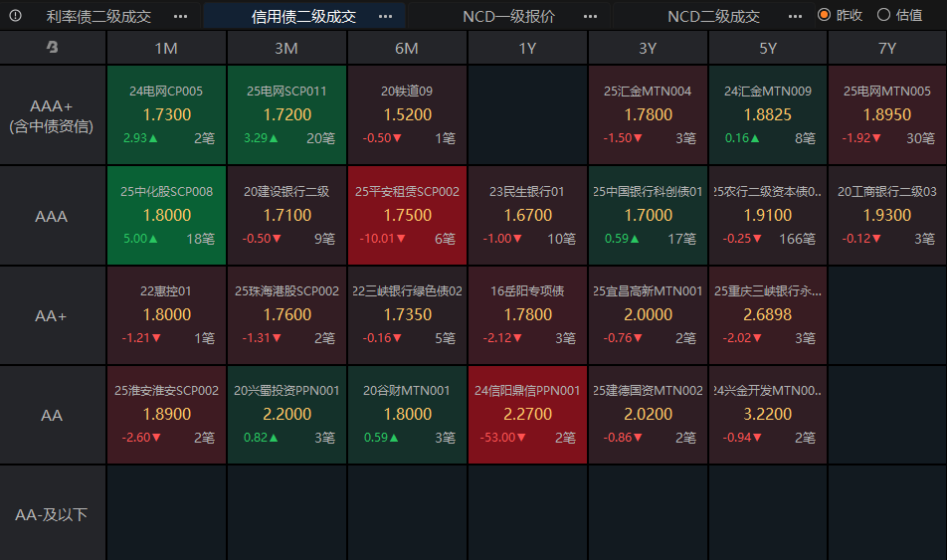Open the 23民生银行01 bond cell

[x=527, y=216]
